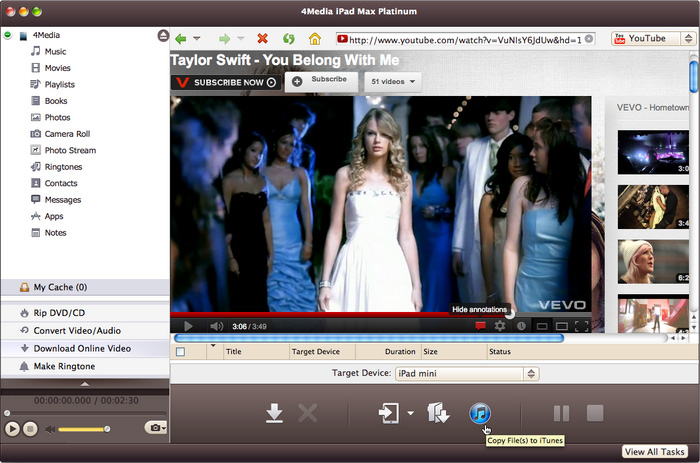Click the download arrow icon in bottom toolbar
The height and width of the screenshot is (463, 700).
click(274, 413)
